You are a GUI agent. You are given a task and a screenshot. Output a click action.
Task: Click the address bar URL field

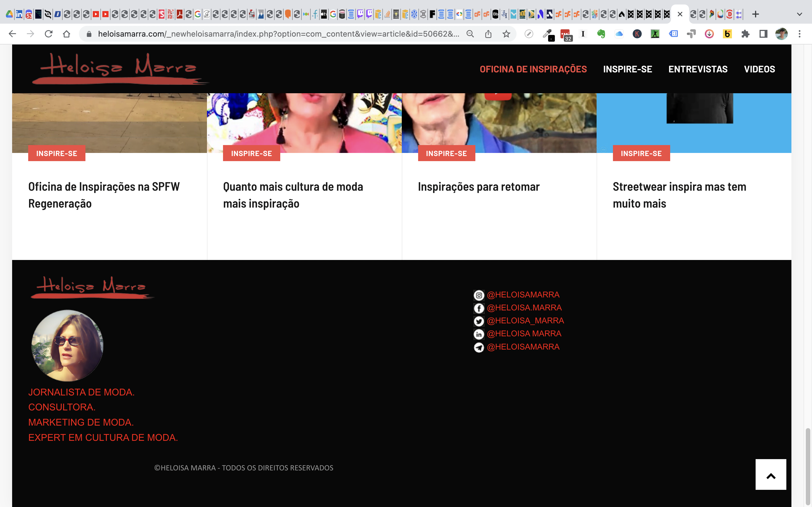click(x=279, y=34)
